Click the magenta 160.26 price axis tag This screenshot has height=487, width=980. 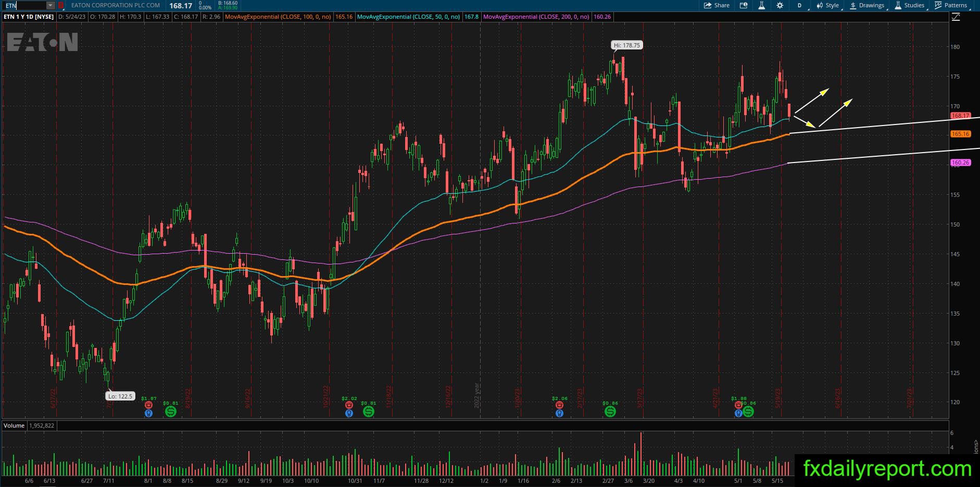pyautogui.click(x=960, y=163)
